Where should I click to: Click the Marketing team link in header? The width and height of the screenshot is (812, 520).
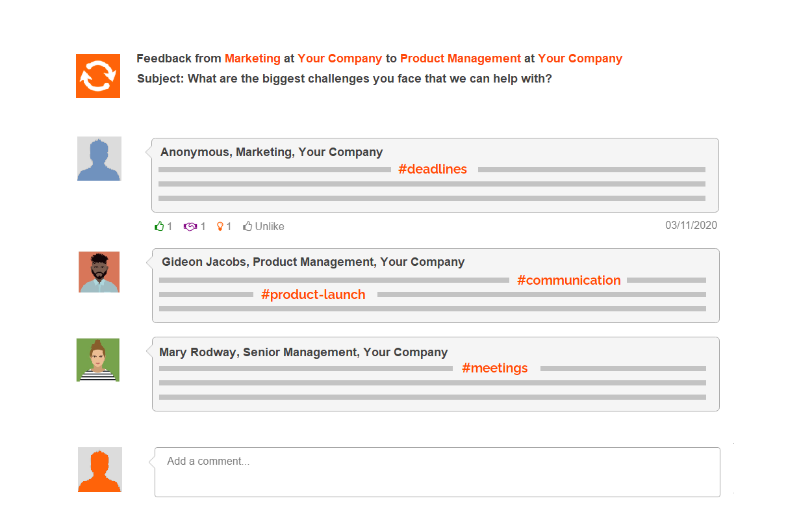point(253,58)
